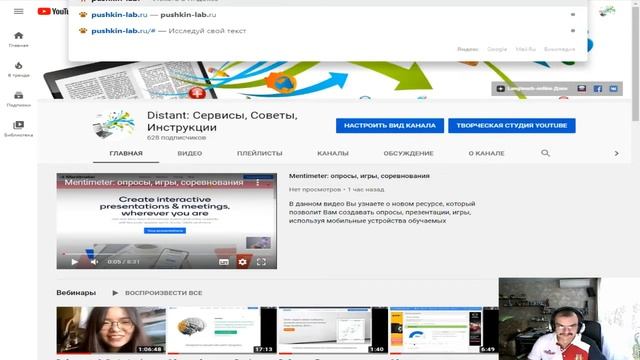The height and width of the screenshot is (360, 640).
Task: Open the channel avatar image
Action: click(x=114, y=124)
